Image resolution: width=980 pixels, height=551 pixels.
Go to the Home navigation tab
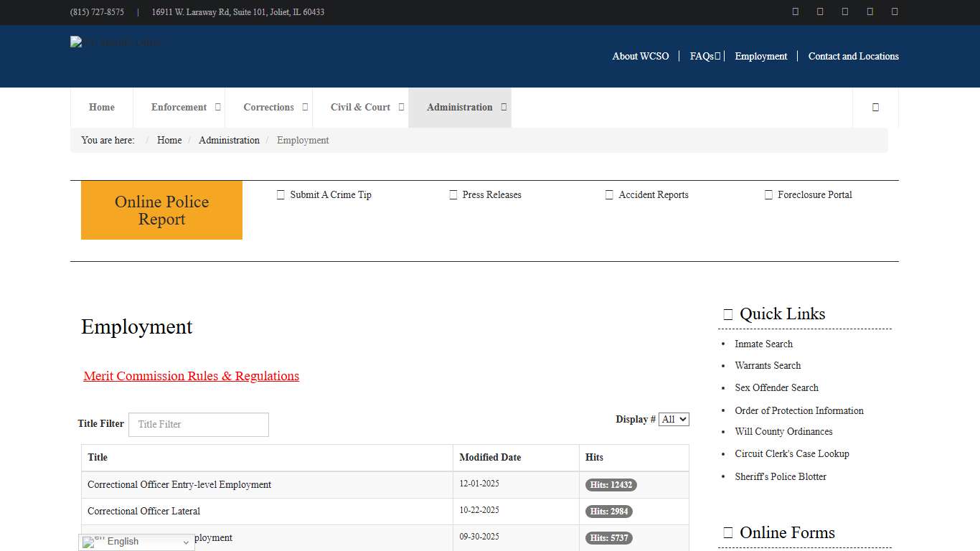click(102, 108)
